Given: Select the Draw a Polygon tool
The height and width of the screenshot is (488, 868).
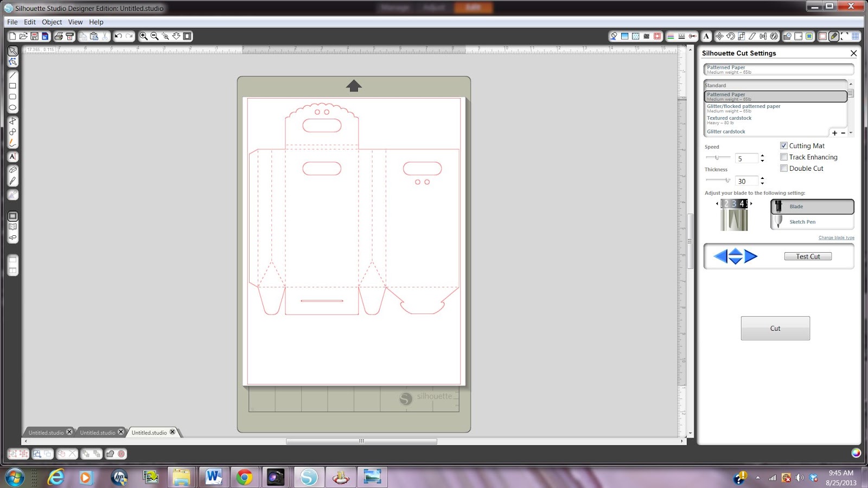Looking at the screenshot, I should [x=12, y=121].
